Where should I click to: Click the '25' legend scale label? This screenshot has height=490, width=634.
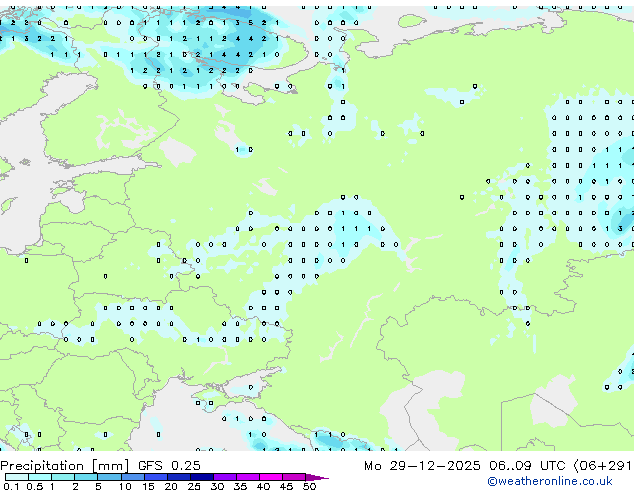(x=194, y=486)
